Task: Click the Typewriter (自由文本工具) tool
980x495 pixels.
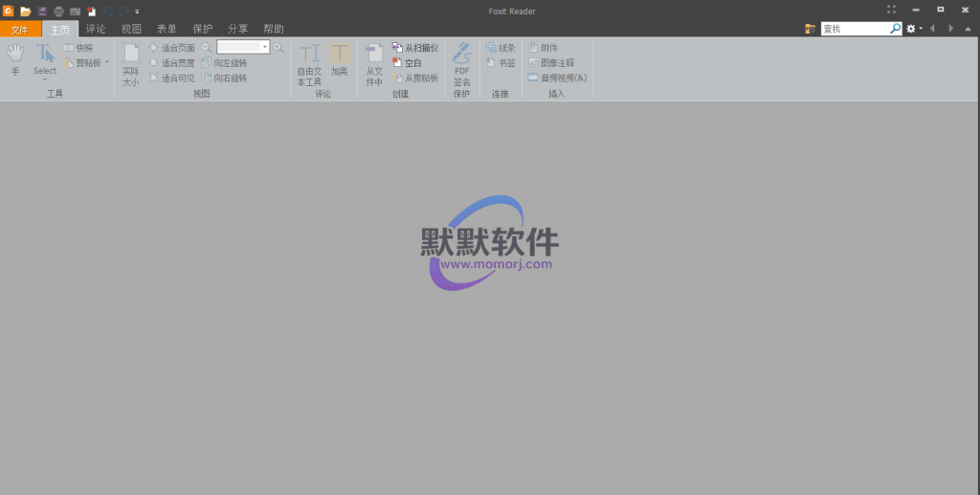Action: click(x=309, y=64)
